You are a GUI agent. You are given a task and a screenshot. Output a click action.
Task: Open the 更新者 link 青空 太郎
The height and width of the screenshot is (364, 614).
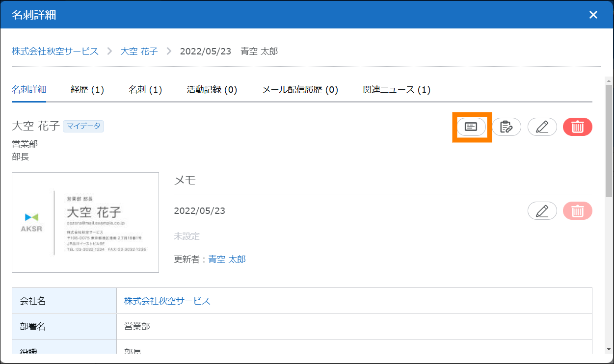click(x=227, y=259)
